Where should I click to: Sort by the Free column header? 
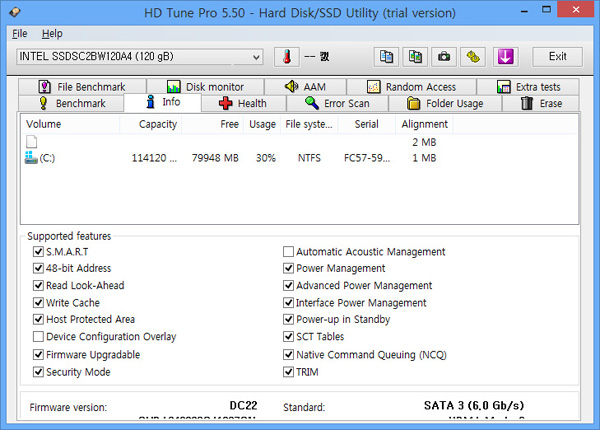[x=212, y=124]
